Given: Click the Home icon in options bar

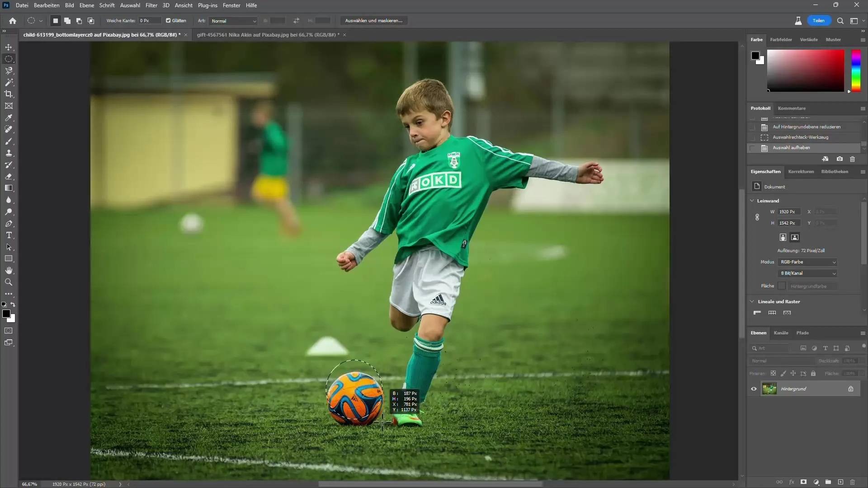Looking at the screenshot, I should click(x=13, y=21).
